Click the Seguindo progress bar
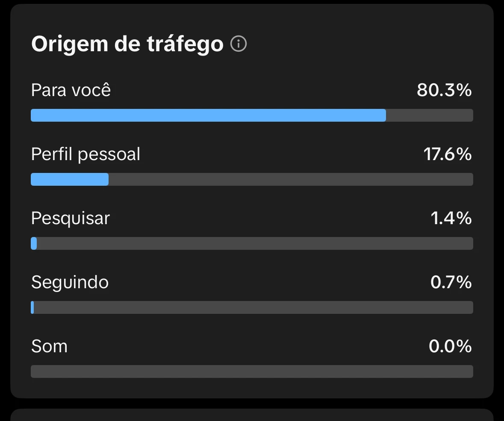 pos(252,307)
